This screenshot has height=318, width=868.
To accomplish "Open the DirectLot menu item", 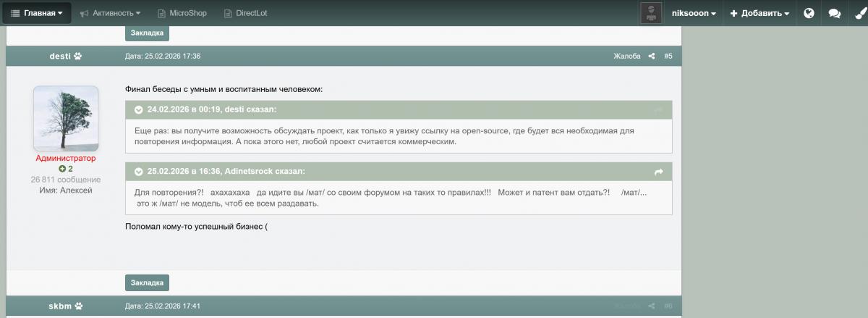I will point(246,13).
